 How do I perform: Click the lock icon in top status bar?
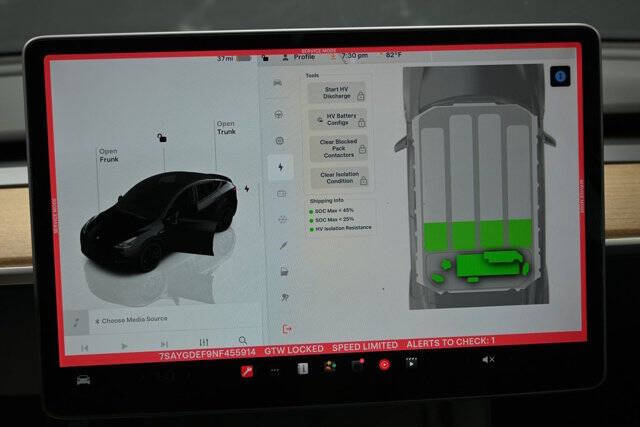point(266,58)
